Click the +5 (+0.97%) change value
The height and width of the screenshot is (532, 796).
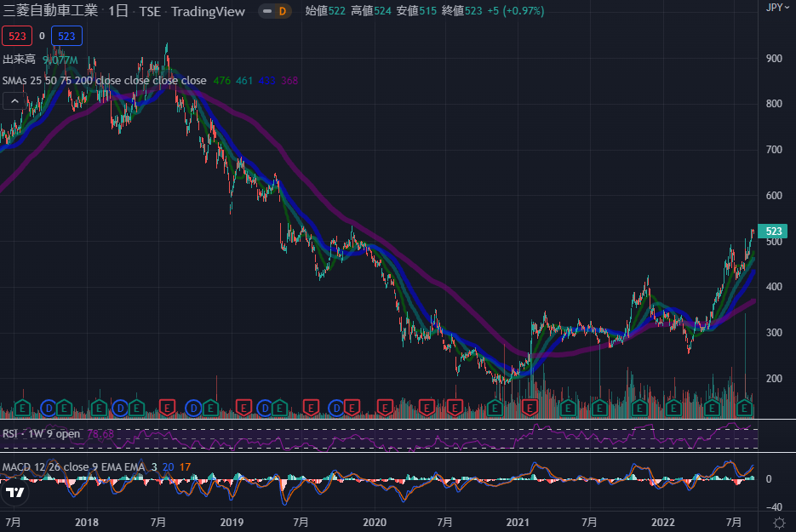pyautogui.click(x=515, y=11)
